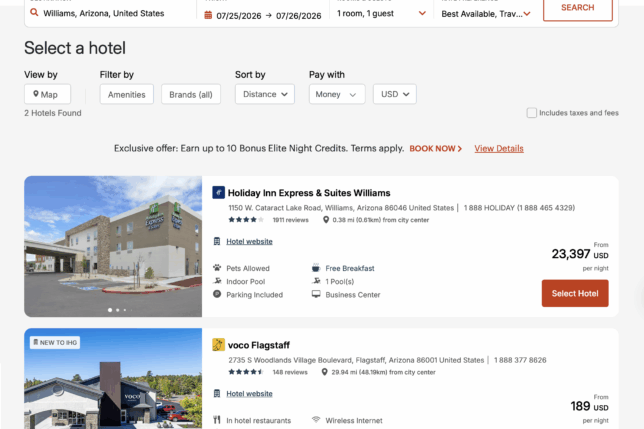The width and height of the screenshot is (644, 429).
Task: Check the Includes taxes and fees box
Action: (531, 113)
